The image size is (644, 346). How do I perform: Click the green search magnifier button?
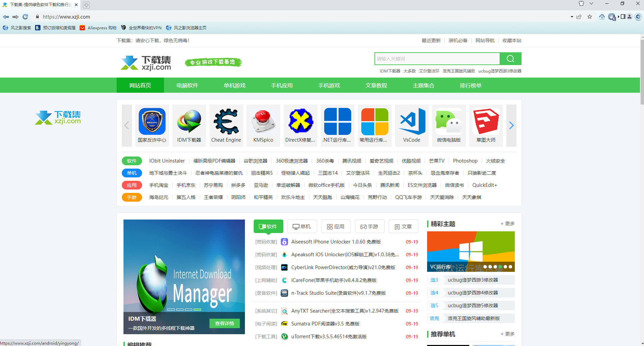pyautogui.click(x=510, y=59)
